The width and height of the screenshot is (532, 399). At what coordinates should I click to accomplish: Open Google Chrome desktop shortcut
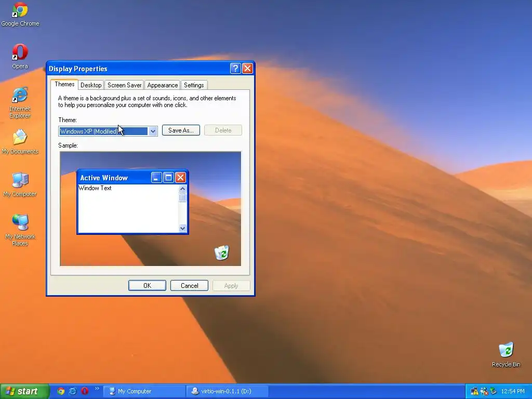point(20,14)
